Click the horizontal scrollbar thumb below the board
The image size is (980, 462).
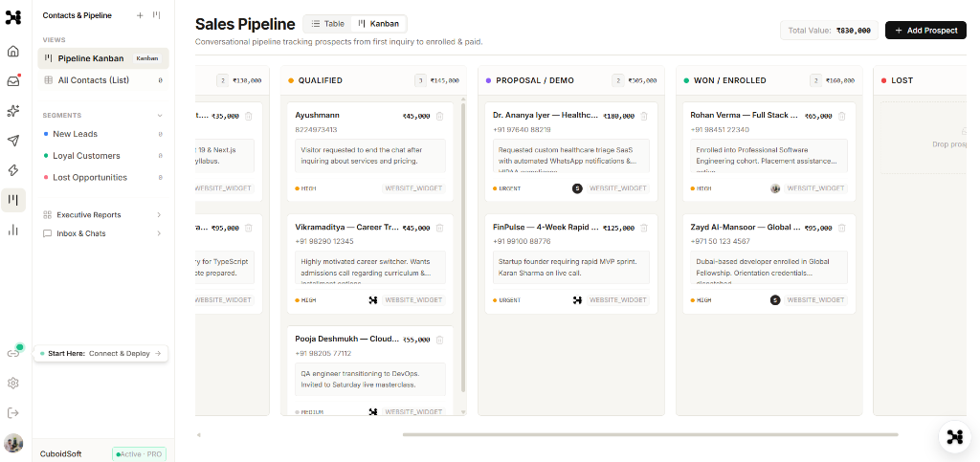click(x=650, y=434)
